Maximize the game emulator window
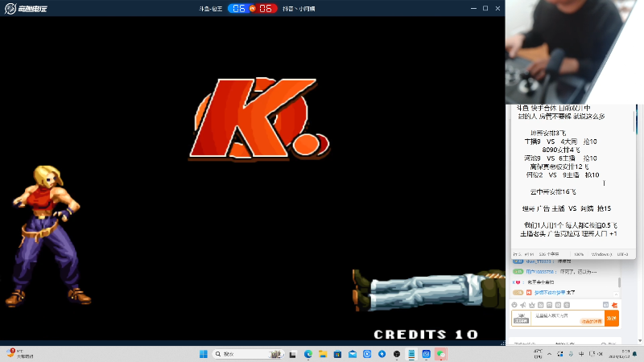Viewport: 644px width, 362px height. [485, 8]
